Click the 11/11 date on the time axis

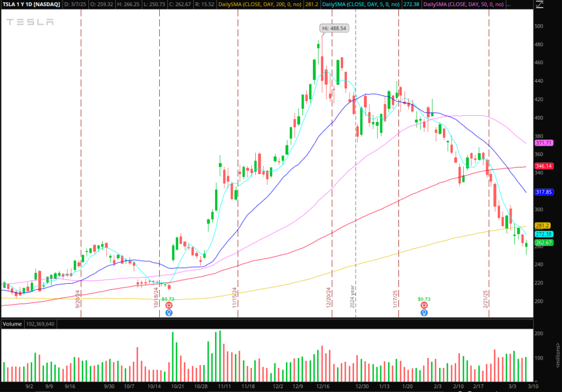click(x=224, y=387)
